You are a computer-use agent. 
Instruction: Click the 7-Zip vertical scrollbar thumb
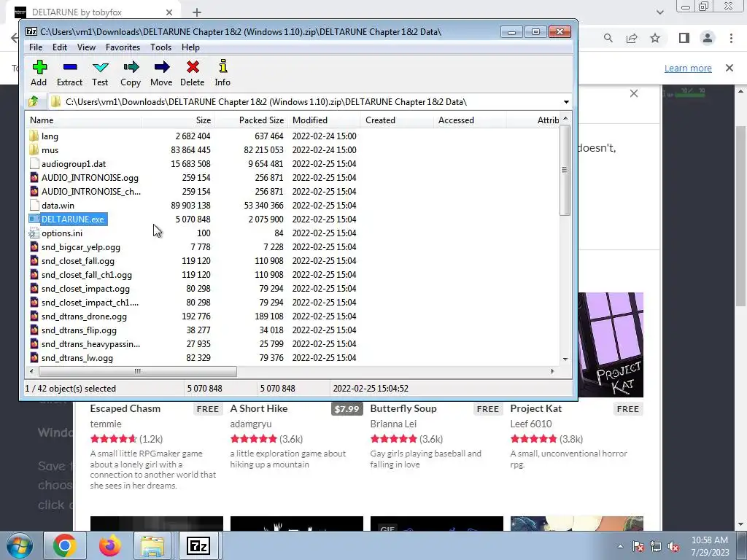point(565,171)
